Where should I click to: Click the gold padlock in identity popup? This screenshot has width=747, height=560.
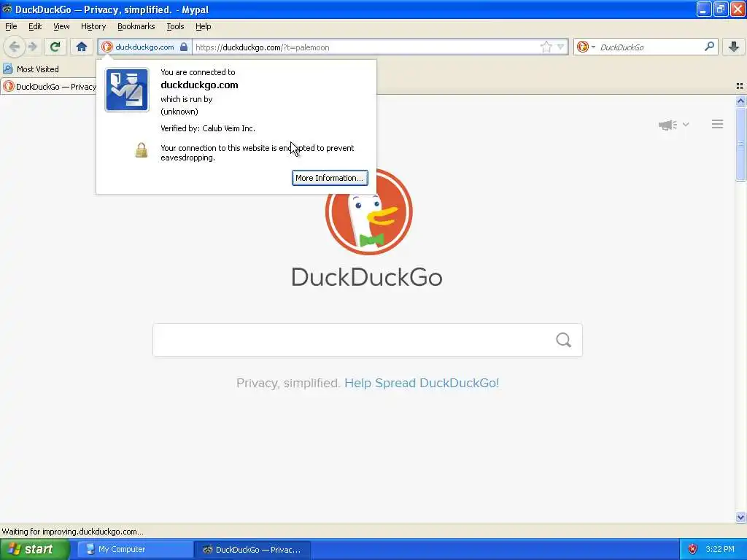click(141, 150)
